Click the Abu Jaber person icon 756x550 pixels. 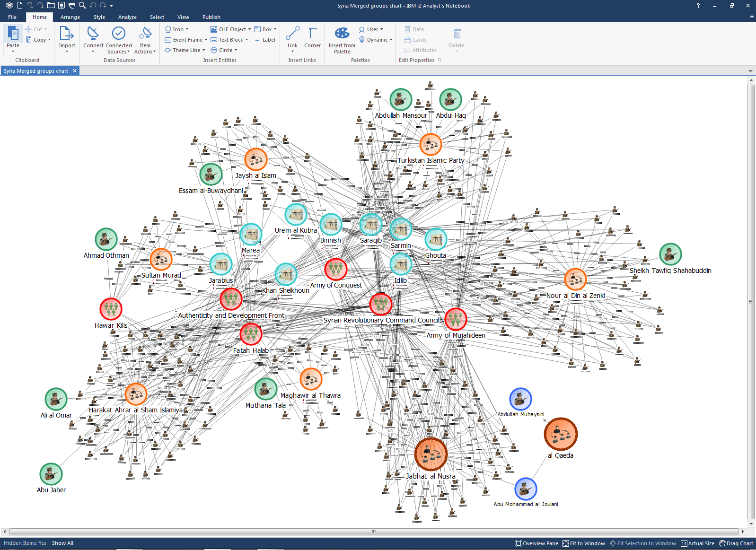click(x=51, y=474)
